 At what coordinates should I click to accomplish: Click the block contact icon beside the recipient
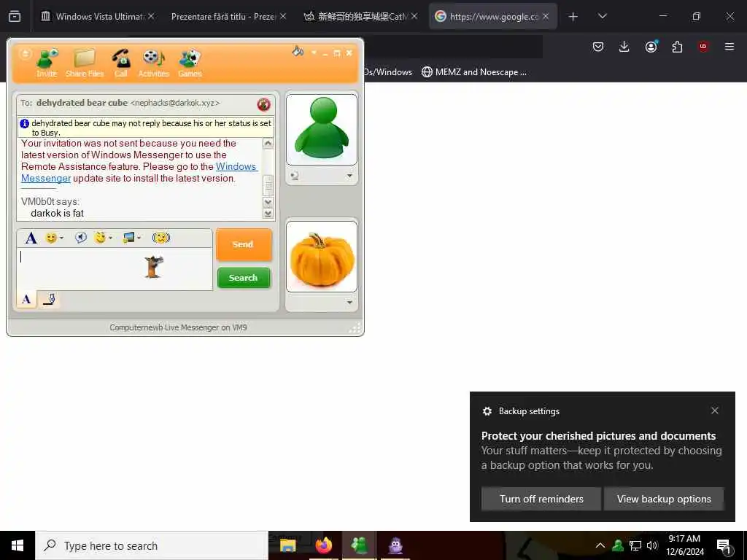[x=263, y=104]
